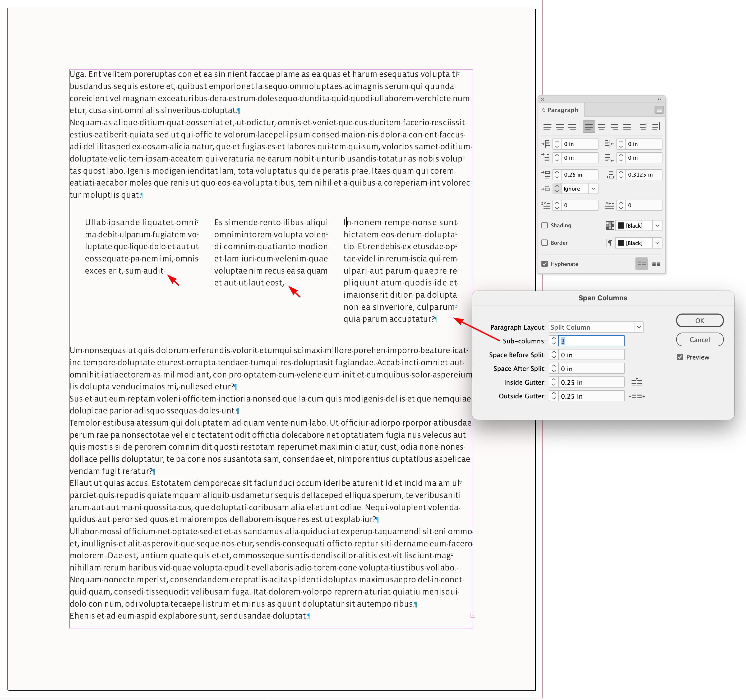
Task: Select Align to baseline grid icon
Action: [x=656, y=264]
